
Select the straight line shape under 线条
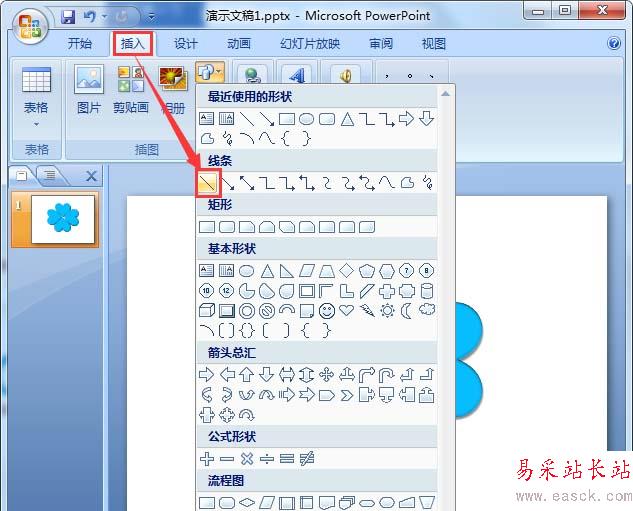click(x=208, y=183)
